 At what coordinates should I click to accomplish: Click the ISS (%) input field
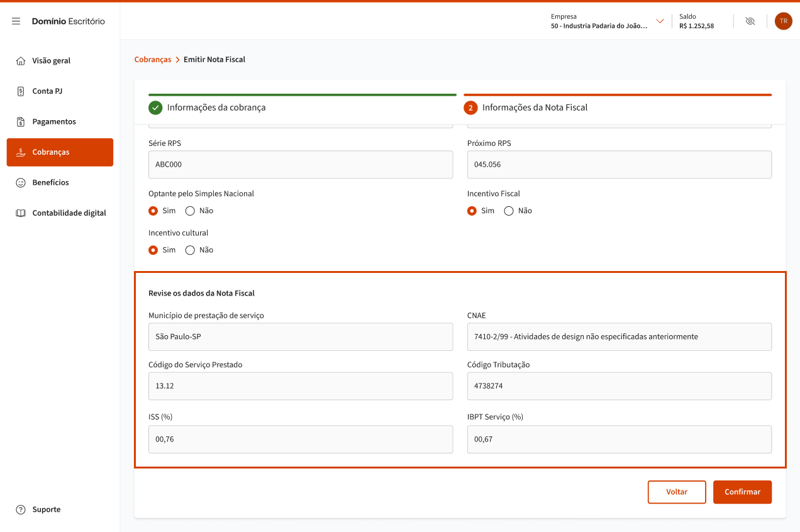300,440
